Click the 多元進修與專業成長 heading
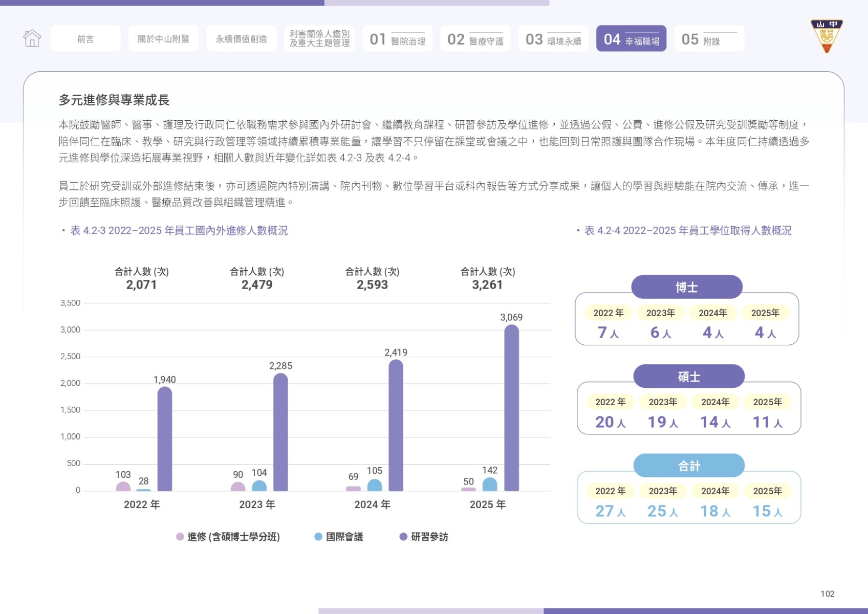The image size is (868, 614). 114,100
